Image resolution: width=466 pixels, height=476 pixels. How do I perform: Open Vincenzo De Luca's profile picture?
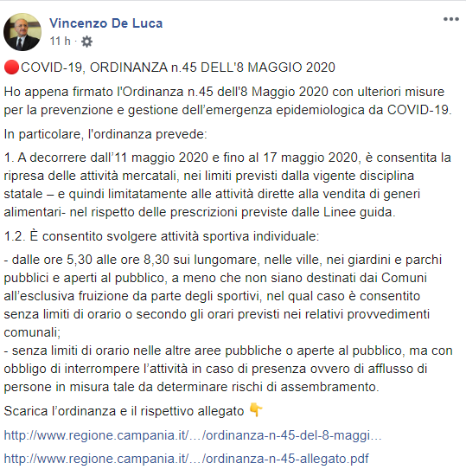coord(22,31)
